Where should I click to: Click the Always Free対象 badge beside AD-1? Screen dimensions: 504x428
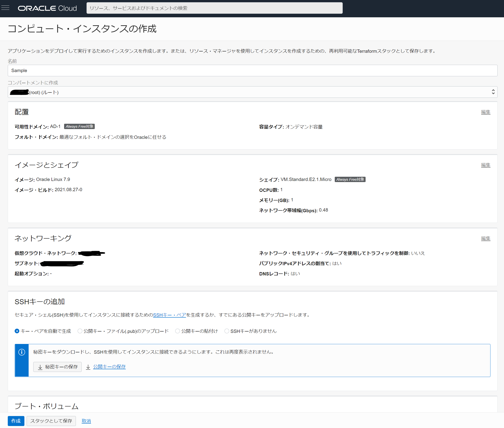(x=79, y=126)
